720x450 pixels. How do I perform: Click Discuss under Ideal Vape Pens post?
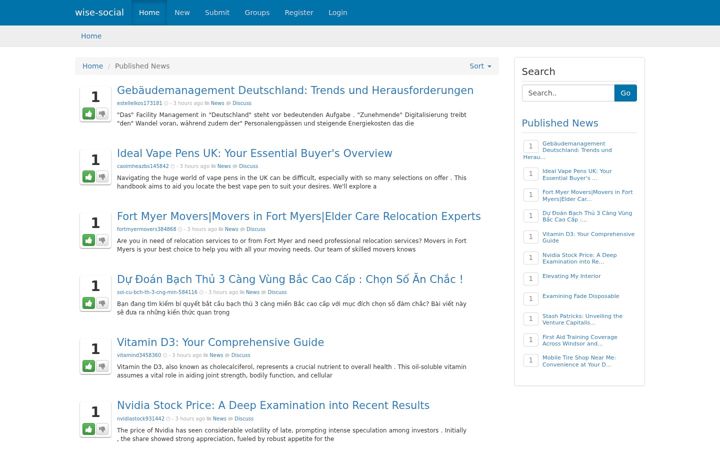[x=248, y=166]
